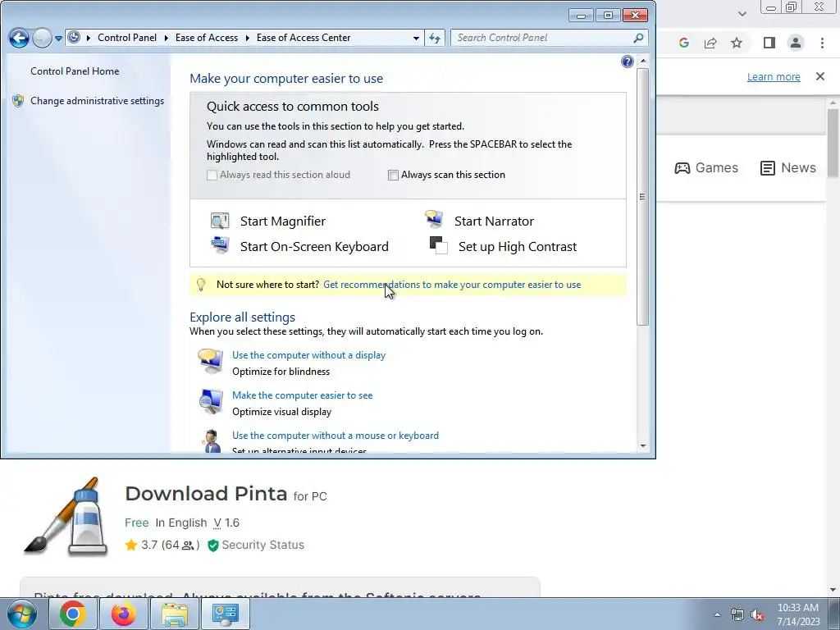Open the News tab on Softonic

tap(788, 167)
